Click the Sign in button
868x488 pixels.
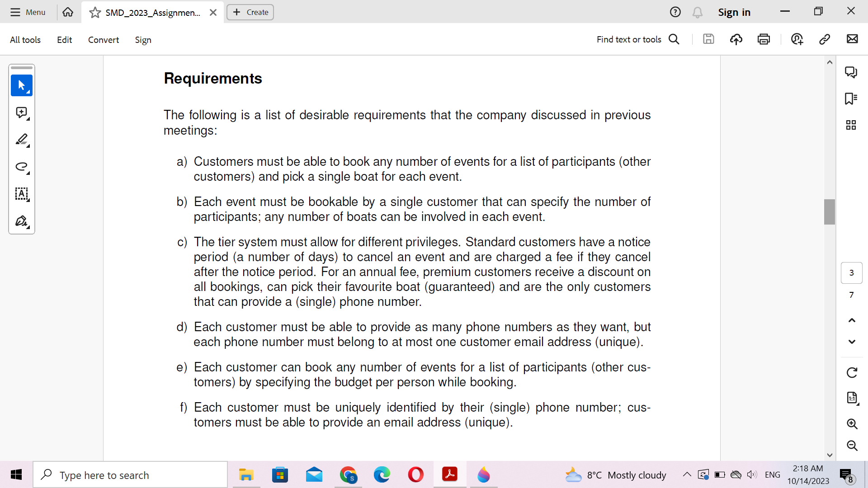click(734, 12)
